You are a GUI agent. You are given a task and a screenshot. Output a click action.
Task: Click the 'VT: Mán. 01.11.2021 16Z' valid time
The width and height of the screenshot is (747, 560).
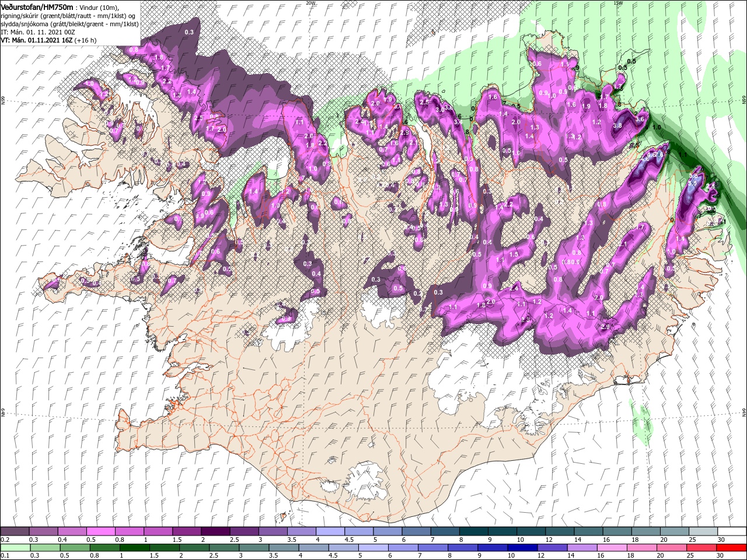pos(36,40)
